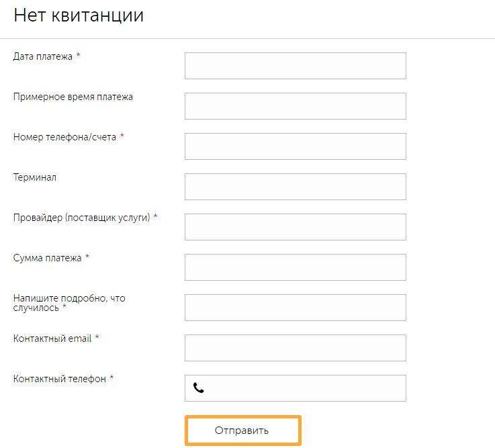Click the 'Дата платежа' label text
Viewport: 495px width, 448px height.
pyautogui.click(x=42, y=56)
